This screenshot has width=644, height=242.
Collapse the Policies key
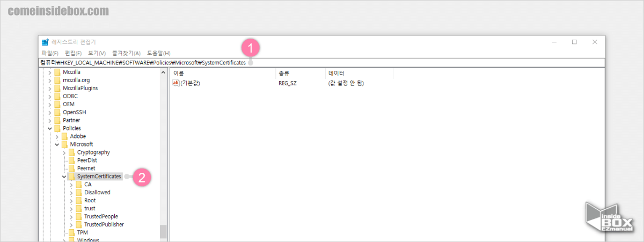click(x=50, y=128)
